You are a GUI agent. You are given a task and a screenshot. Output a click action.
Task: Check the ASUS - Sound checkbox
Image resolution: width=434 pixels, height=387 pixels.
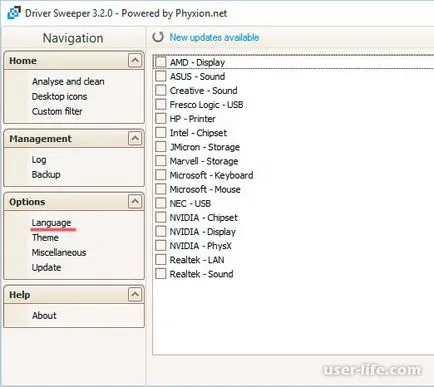(161, 76)
